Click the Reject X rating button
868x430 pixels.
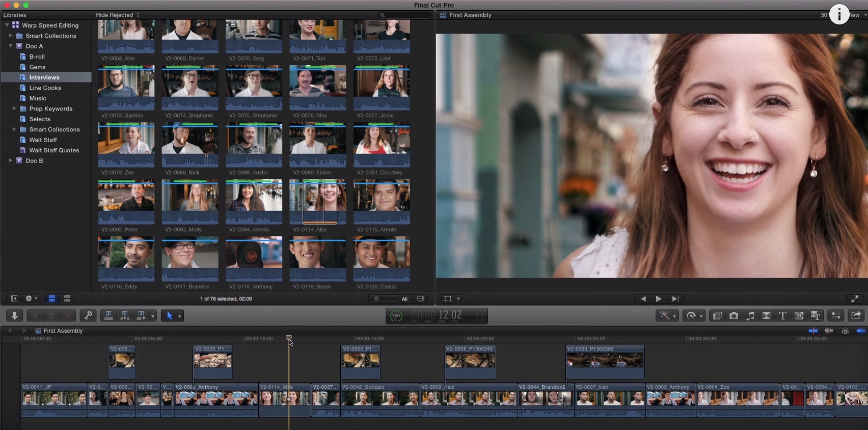pos(68,316)
